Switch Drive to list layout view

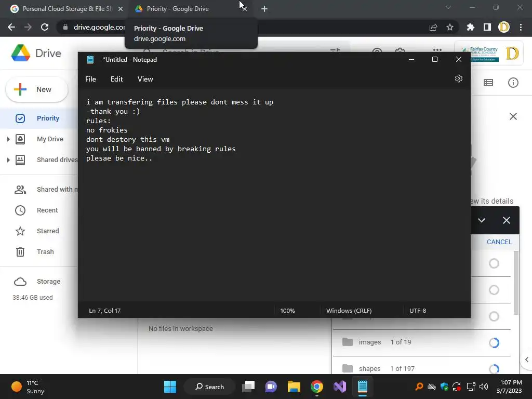pos(488,83)
